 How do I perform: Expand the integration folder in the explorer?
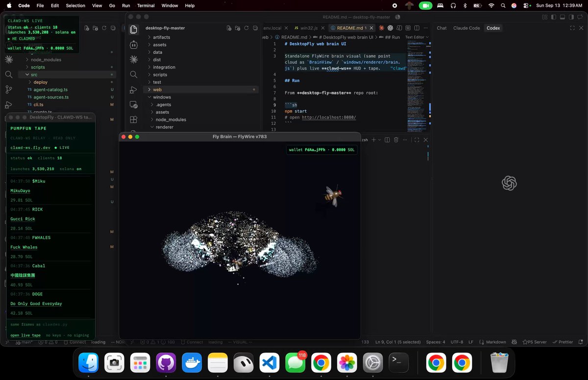(x=201, y=67)
